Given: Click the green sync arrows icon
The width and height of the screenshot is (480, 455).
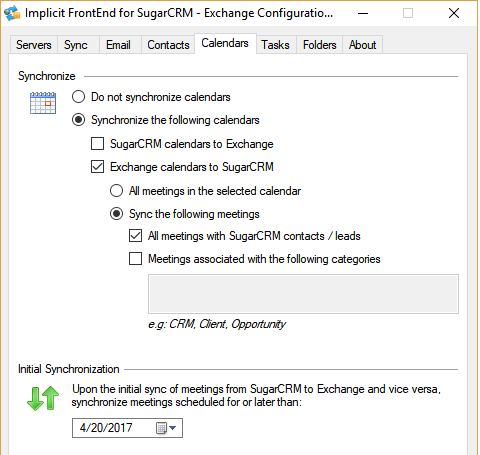Looking at the screenshot, I should point(43,398).
